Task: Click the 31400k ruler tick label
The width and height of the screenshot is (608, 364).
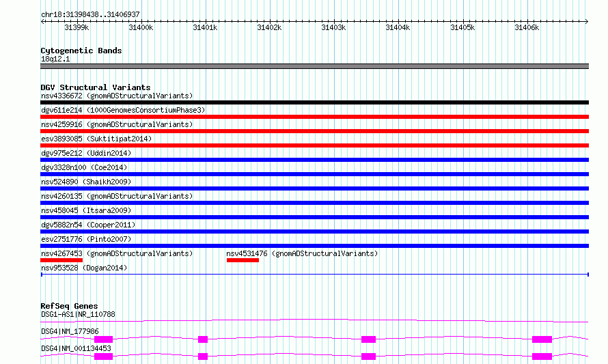Action: coord(141,27)
